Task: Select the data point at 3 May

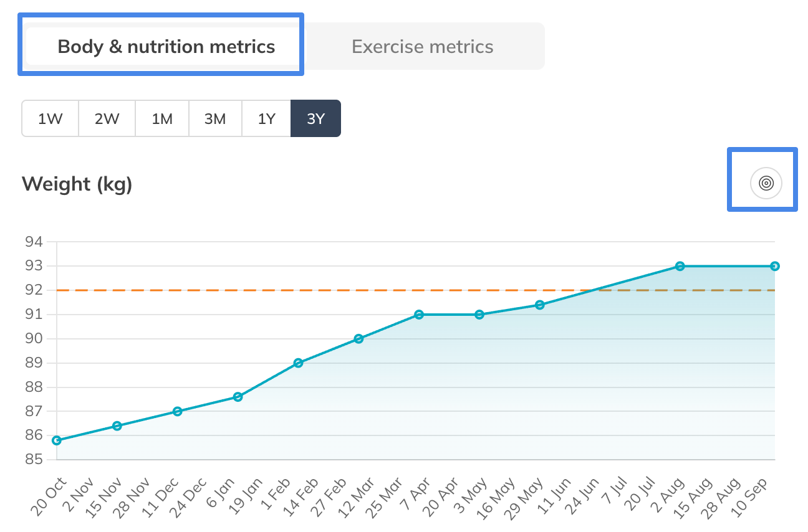Action: click(479, 315)
